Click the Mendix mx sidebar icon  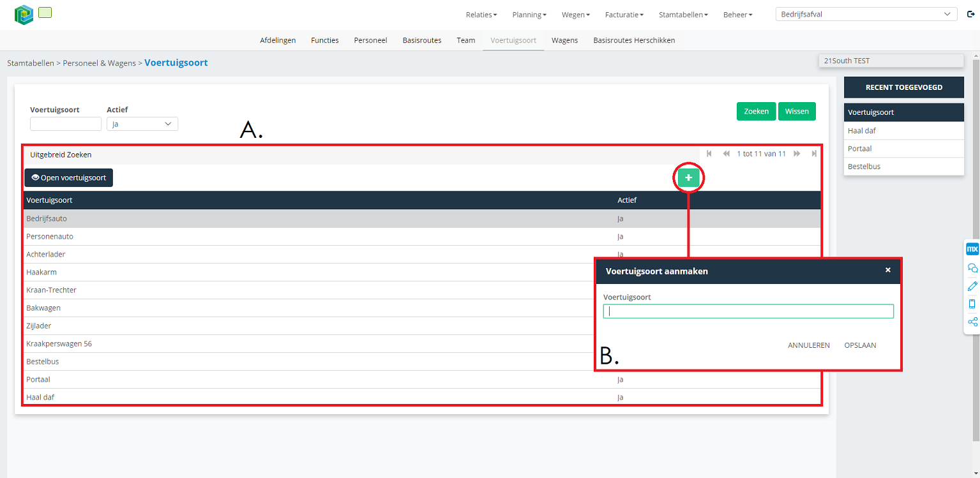pos(972,249)
